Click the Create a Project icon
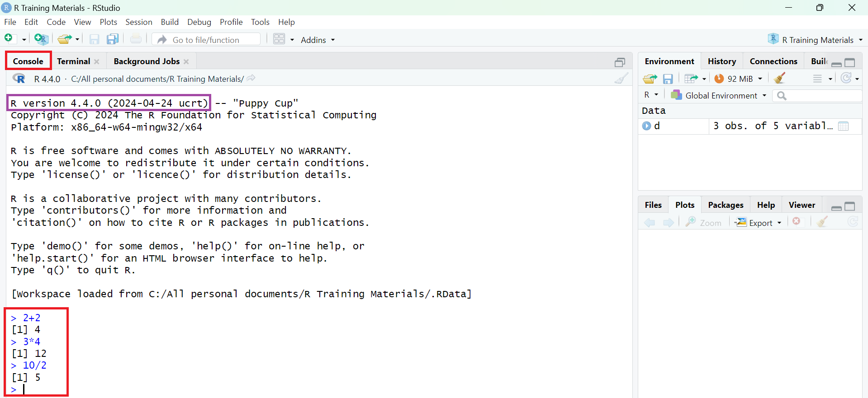The width and height of the screenshot is (868, 398). point(41,39)
